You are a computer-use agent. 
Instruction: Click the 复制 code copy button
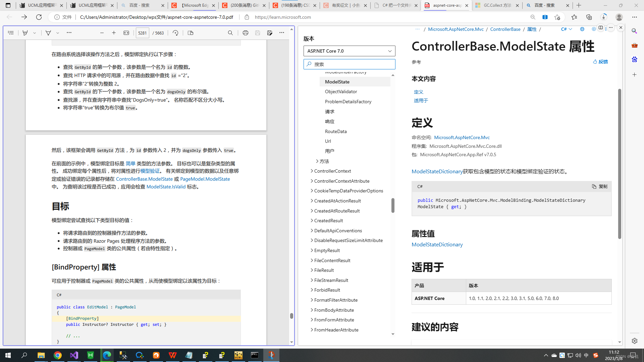pos(600,186)
